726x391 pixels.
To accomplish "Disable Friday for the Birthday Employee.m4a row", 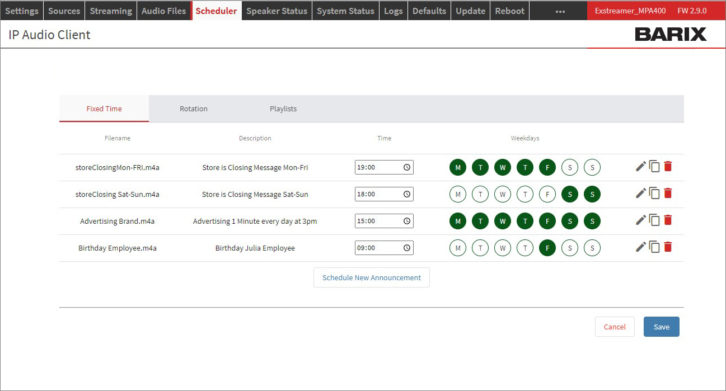I will pos(547,248).
